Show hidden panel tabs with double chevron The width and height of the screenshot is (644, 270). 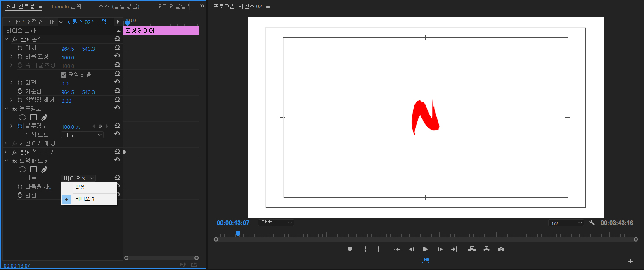(x=202, y=6)
